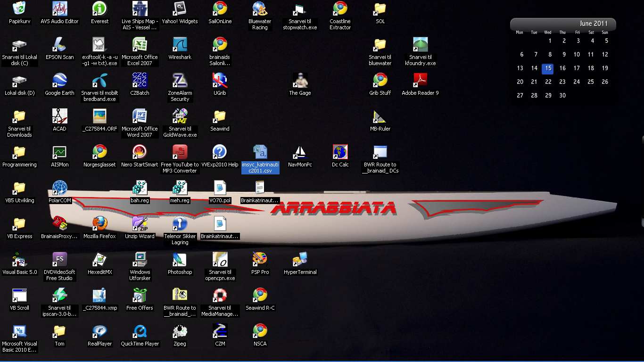644x362 pixels.
Task: Open the SOL folder
Action: pyautogui.click(x=380, y=8)
